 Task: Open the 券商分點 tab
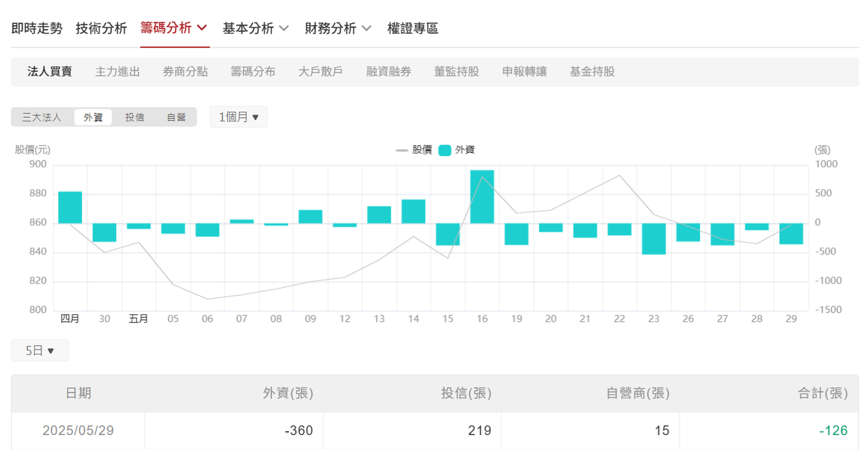185,70
